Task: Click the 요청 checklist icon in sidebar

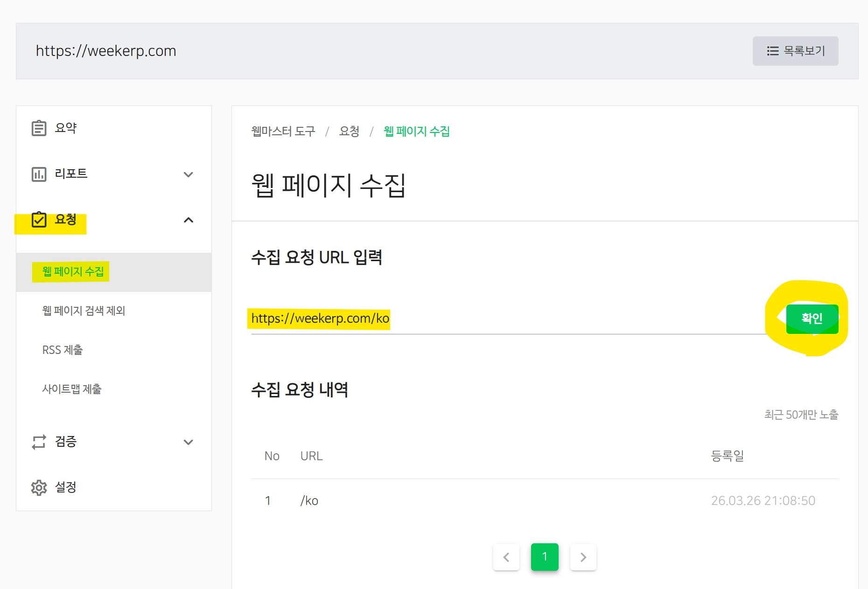Action: coord(40,220)
